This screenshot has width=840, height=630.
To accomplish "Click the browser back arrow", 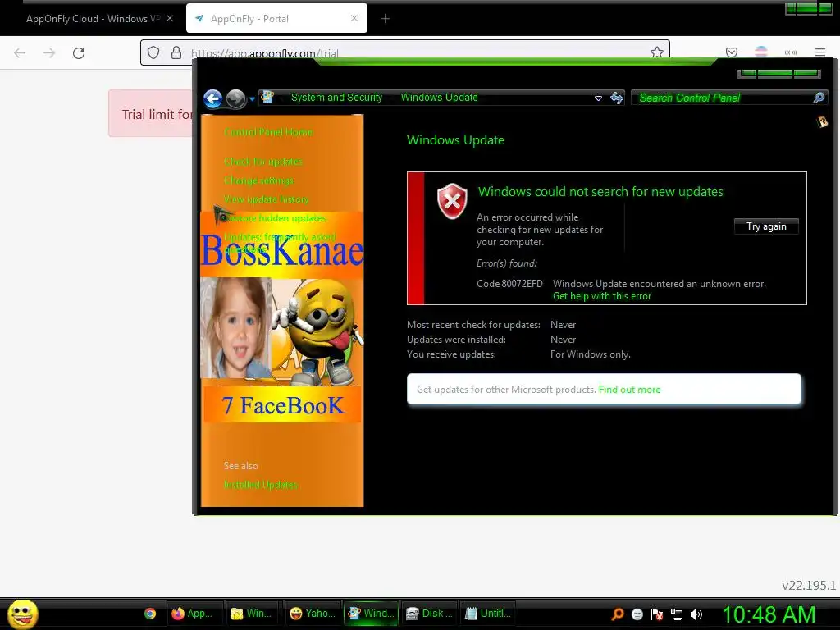I will (20, 52).
